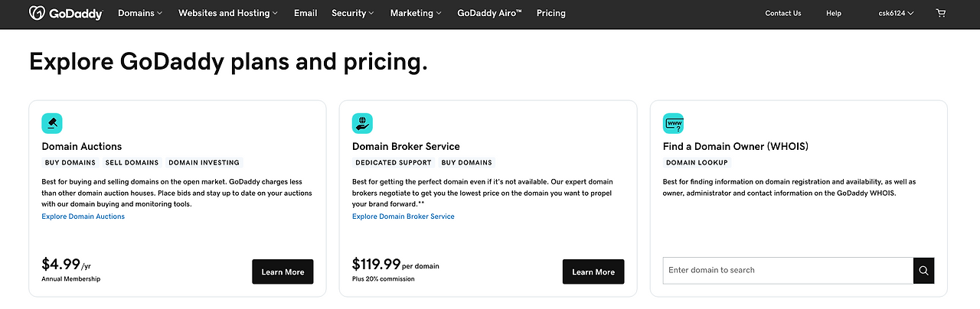Viewport: 980px width, 309px height.
Task: Click Learn More for Domain Broker Service
Action: pos(593,272)
